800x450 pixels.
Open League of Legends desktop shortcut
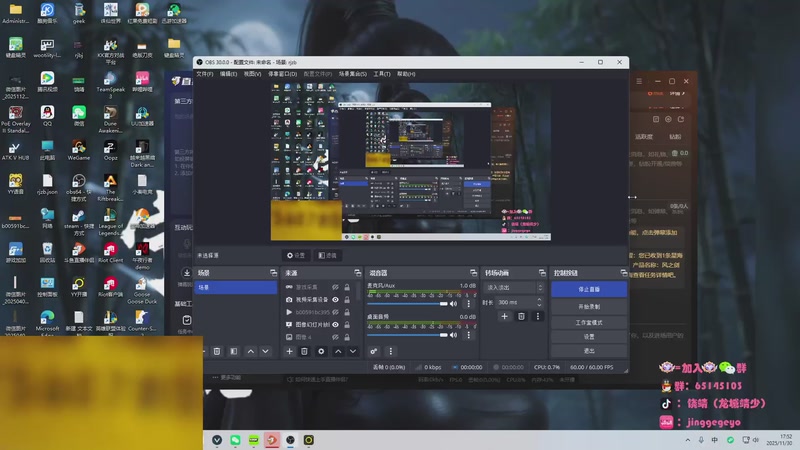click(x=110, y=221)
